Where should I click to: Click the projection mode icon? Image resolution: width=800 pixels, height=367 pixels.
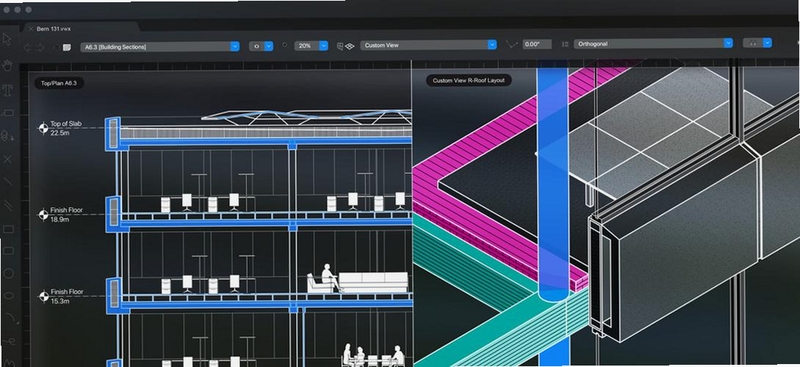tap(565, 44)
